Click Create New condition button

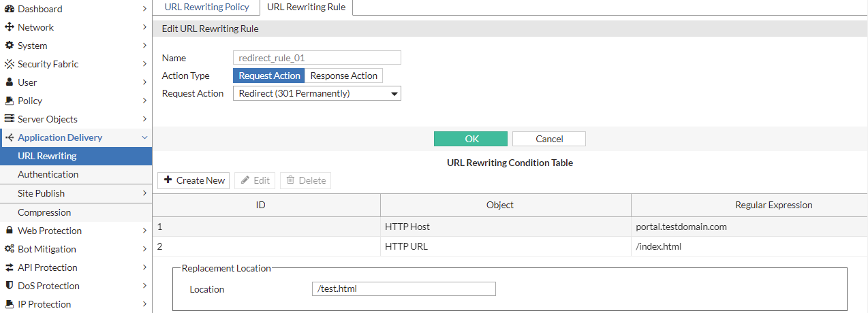tap(193, 180)
